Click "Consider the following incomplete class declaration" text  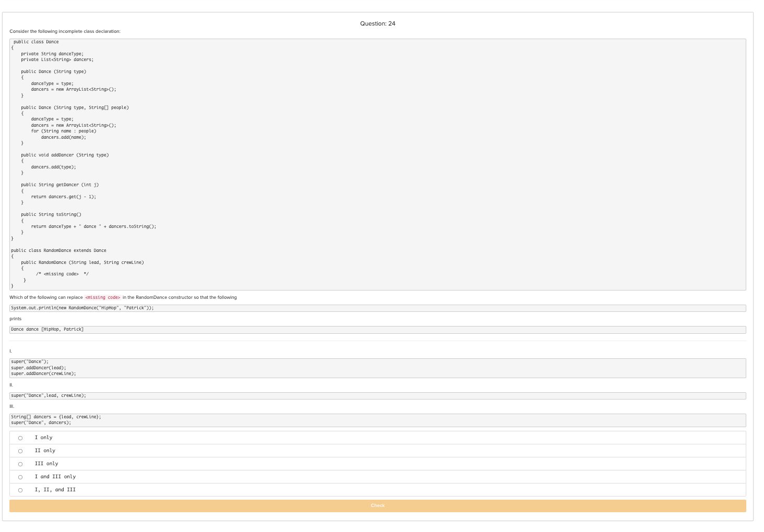click(x=65, y=31)
